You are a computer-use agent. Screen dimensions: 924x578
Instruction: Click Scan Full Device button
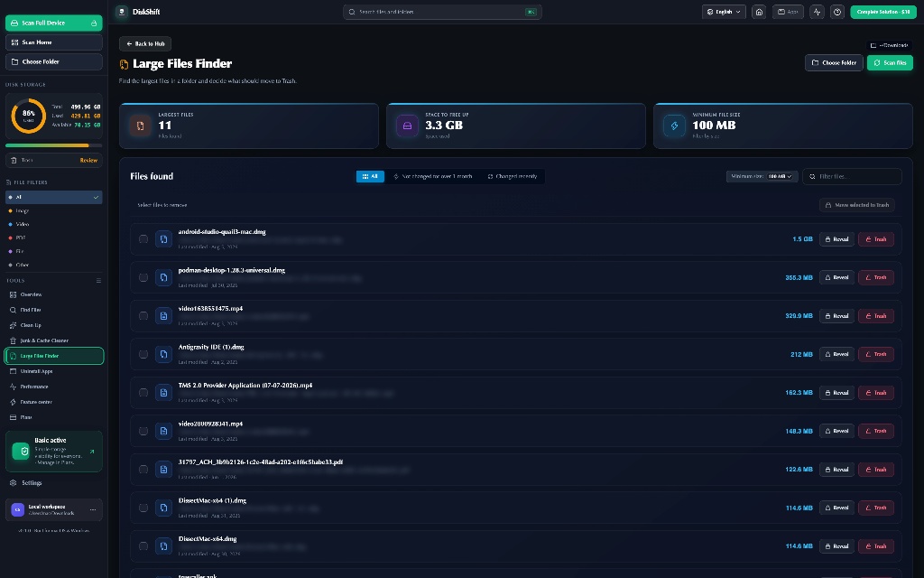pyautogui.click(x=53, y=23)
